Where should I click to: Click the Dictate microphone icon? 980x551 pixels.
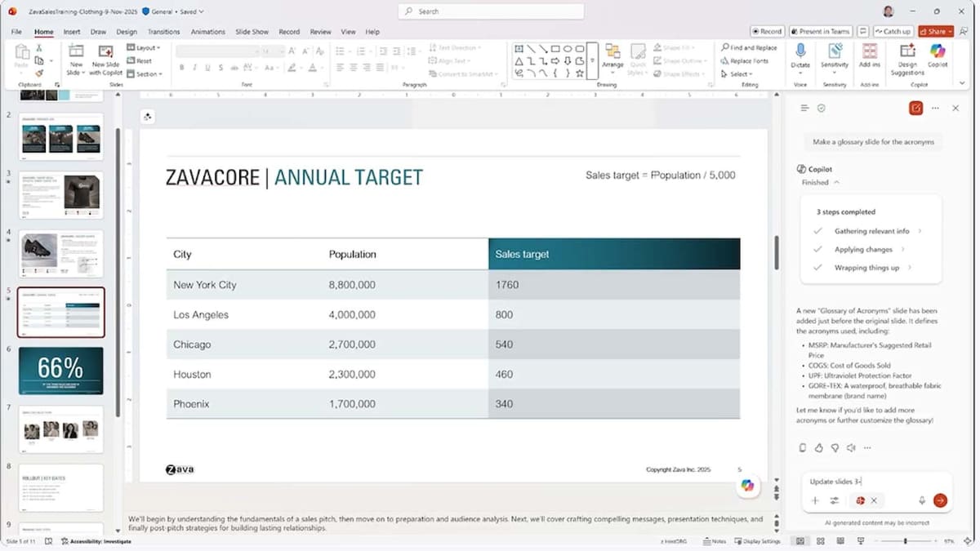800,51
